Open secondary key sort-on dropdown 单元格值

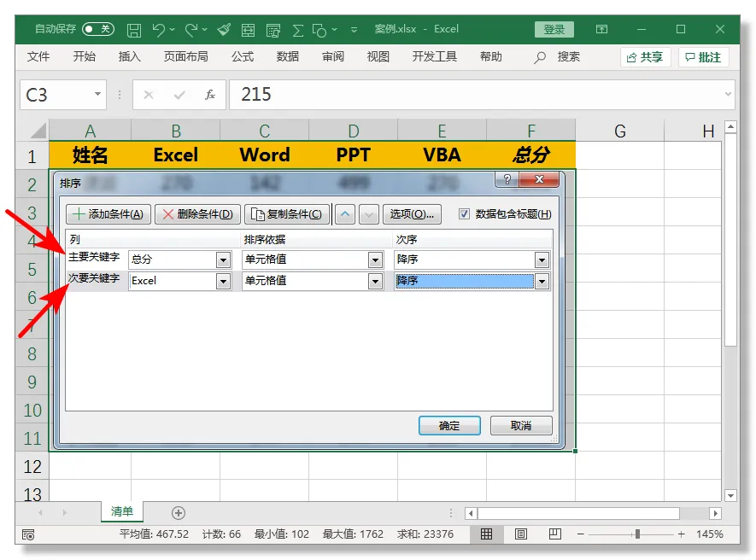(x=375, y=282)
